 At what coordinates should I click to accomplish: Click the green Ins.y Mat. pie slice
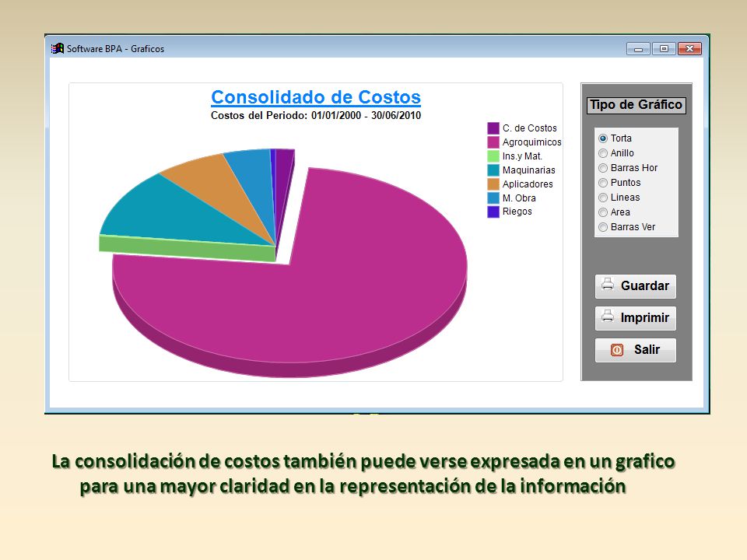[x=186, y=247]
